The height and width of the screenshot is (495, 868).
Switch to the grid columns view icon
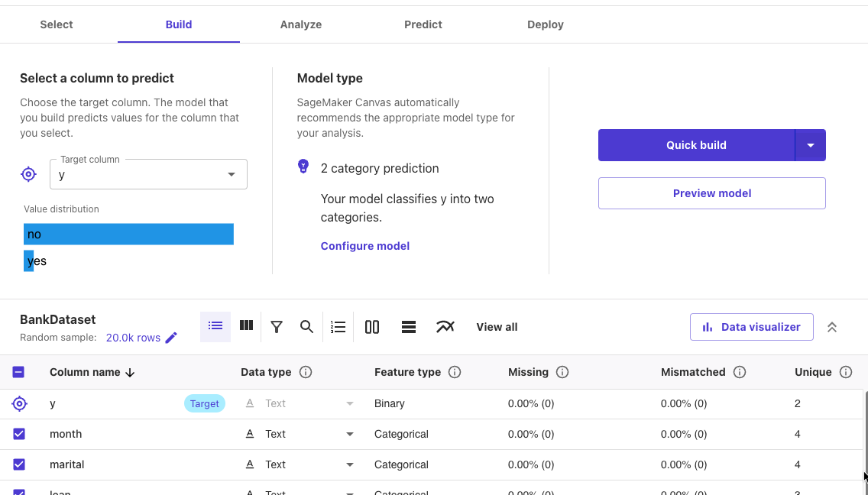[246, 326]
